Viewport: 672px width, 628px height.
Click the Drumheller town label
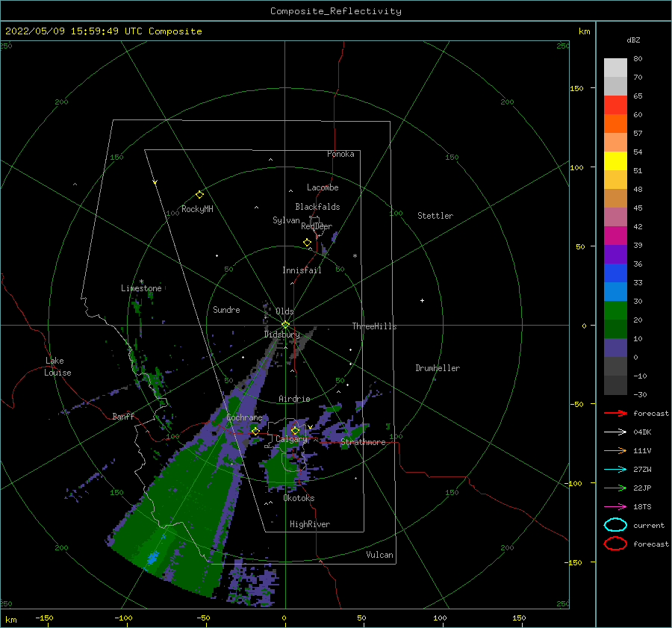tap(438, 368)
